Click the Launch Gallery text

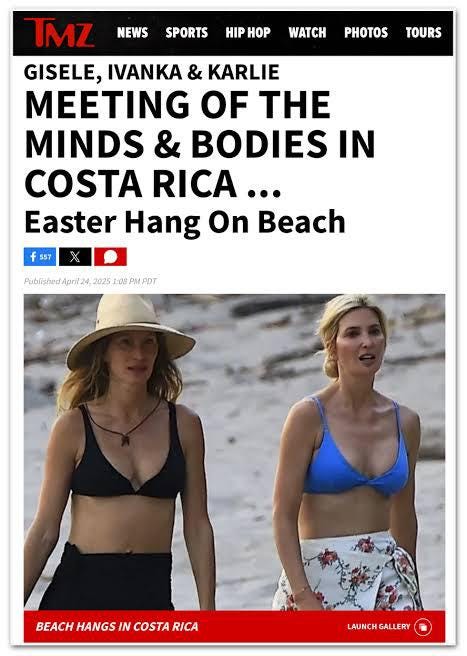pos(379,626)
